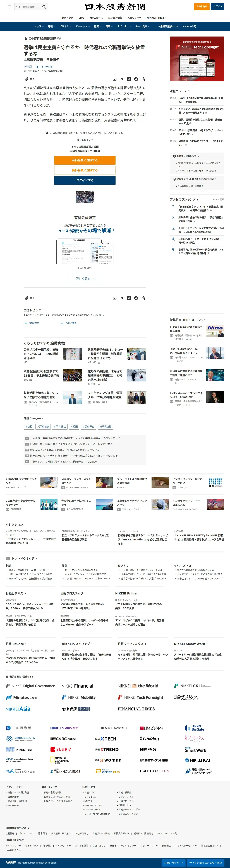Expand the 国際 nav dropdown
230x868 pixels.
pyautogui.click(x=109, y=26)
